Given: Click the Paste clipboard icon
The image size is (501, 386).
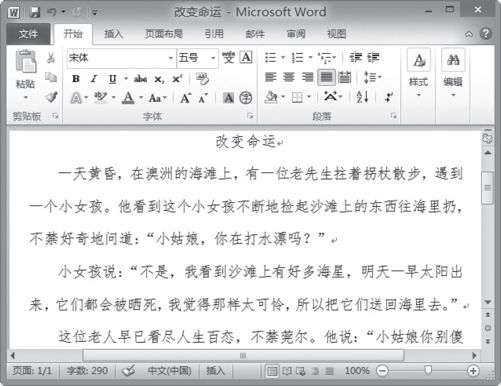Looking at the screenshot, I should tap(26, 61).
